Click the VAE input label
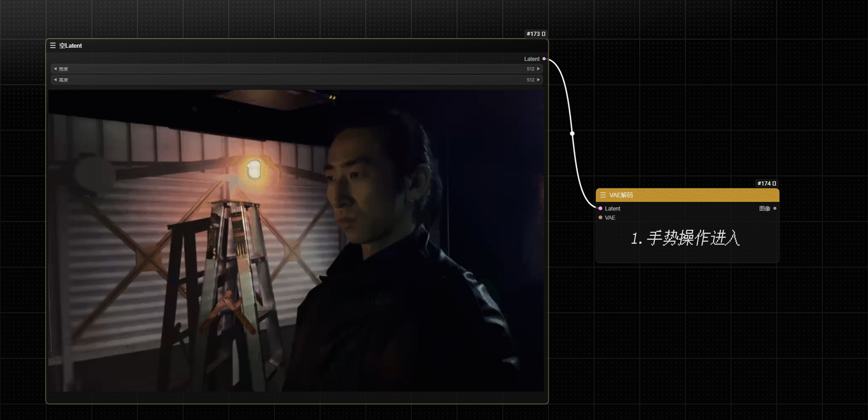Screen dimensions: 868x420 pos(610,218)
